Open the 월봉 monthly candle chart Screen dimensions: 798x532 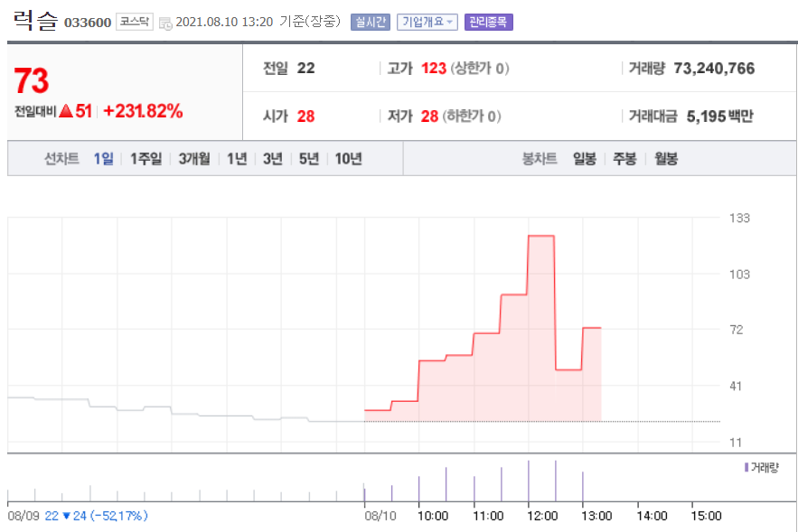(666, 159)
